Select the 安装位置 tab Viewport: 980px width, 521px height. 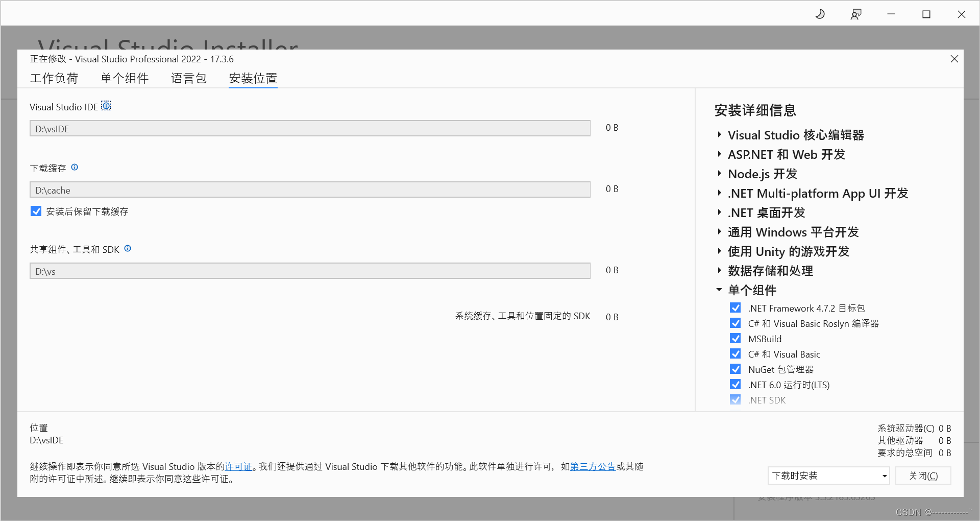(253, 78)
